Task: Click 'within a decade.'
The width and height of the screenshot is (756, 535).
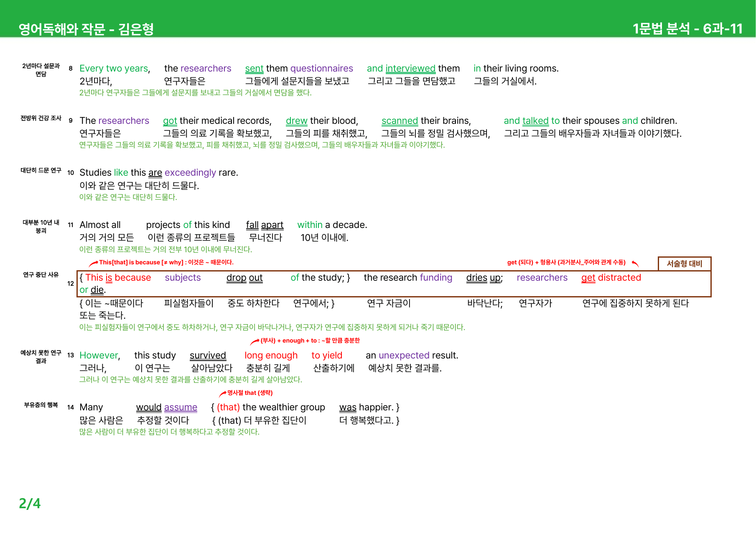Action: click(332, 225)
